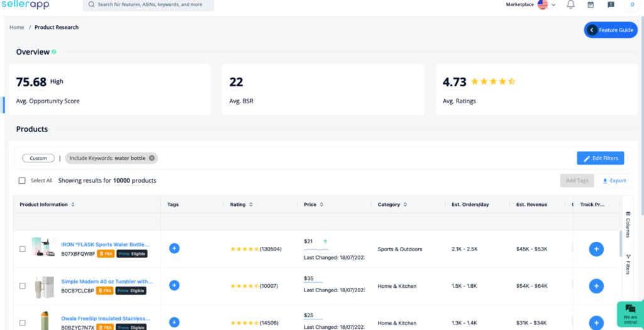
Task: Click the US flag marketplace icon
Action: click(543, 4)
